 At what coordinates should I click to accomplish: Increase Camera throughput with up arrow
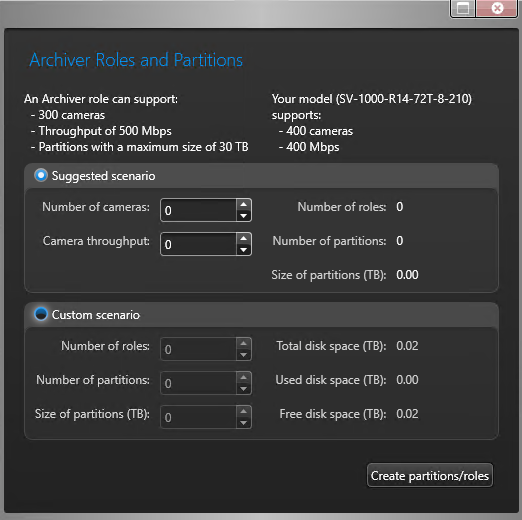[x=244, y=238]
